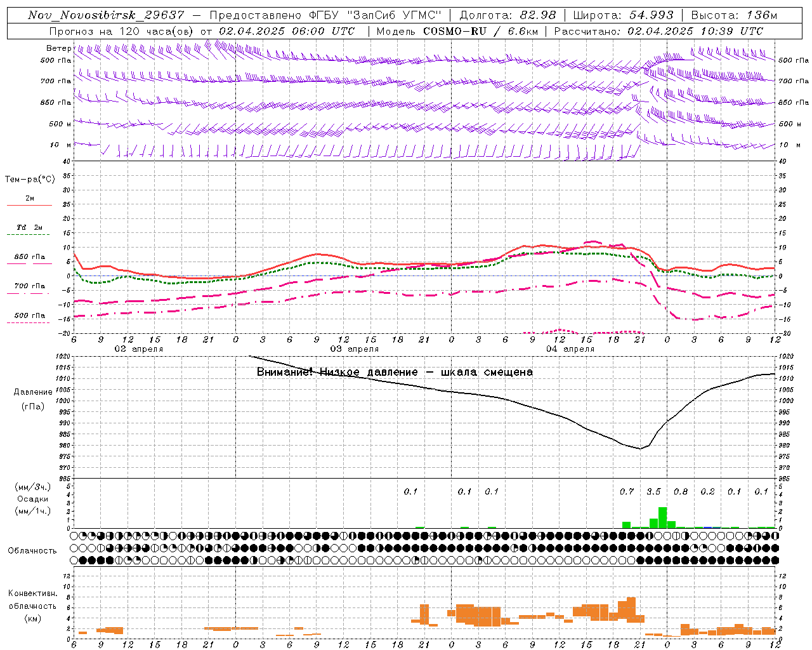The width and height of the screenshot is (812, 650).
Task: Click the precipitation value 0.2
Action: click(x=707, y=491)
